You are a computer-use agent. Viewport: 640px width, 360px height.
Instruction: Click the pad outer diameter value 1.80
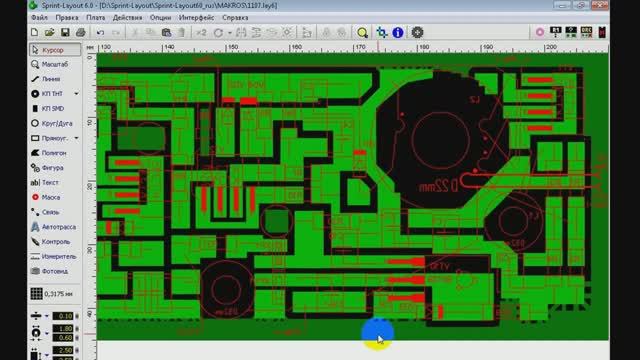pos(63,329)
